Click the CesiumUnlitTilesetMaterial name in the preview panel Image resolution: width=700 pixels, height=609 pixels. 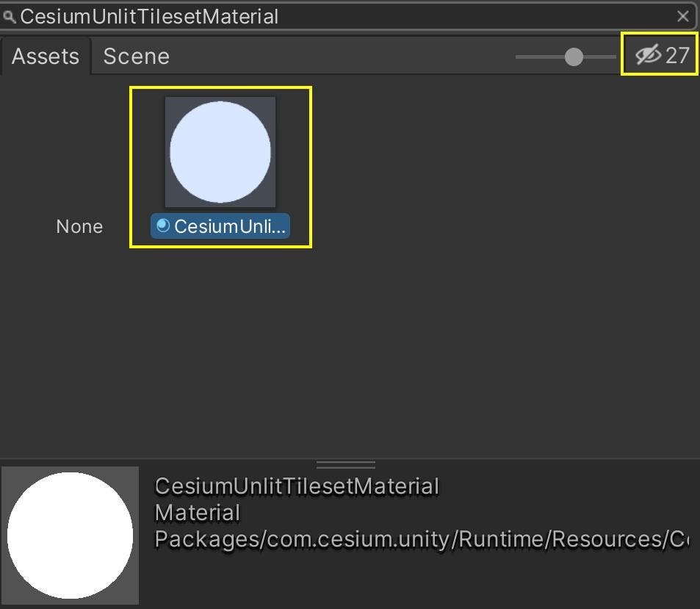295,486
